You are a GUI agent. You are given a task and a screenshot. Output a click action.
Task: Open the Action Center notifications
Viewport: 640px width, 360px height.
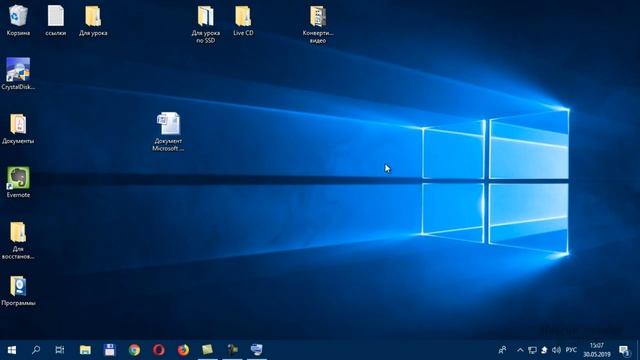(x=624, y=350)
